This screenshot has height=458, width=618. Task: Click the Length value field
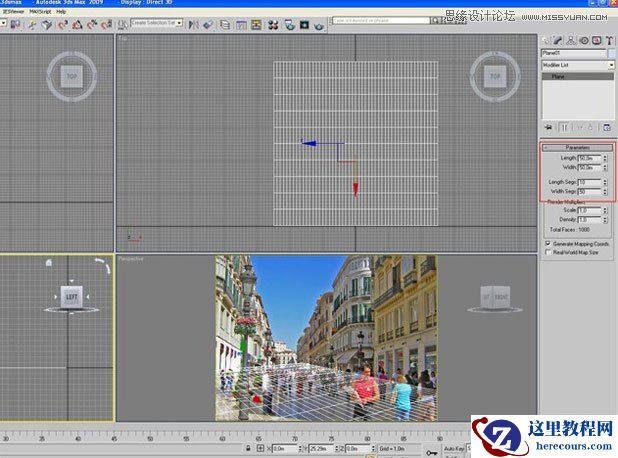tap(589, 158)
